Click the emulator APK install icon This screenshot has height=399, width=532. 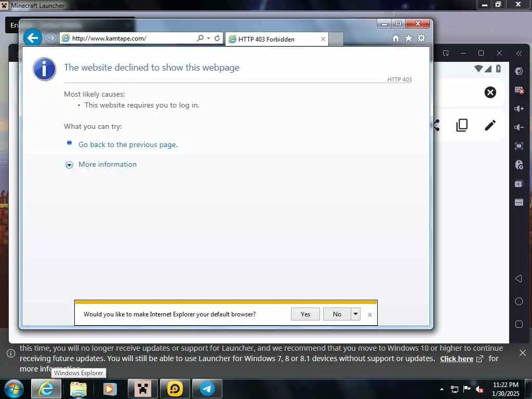519,165
